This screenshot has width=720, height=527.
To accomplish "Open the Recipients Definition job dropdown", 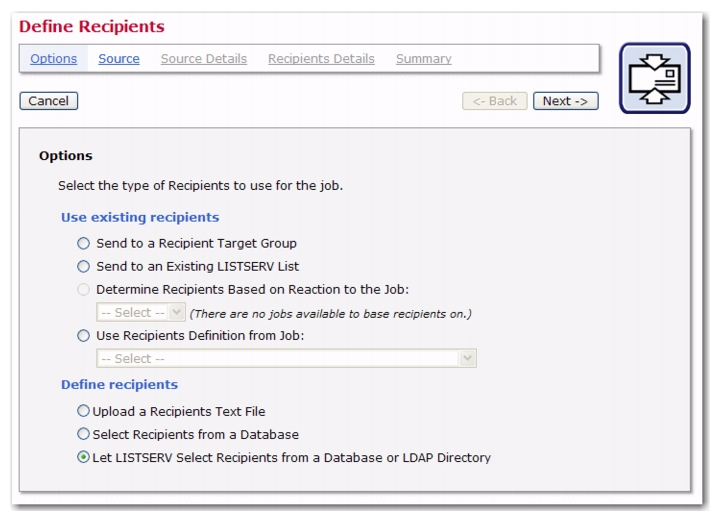I will (x=286, y=359).
